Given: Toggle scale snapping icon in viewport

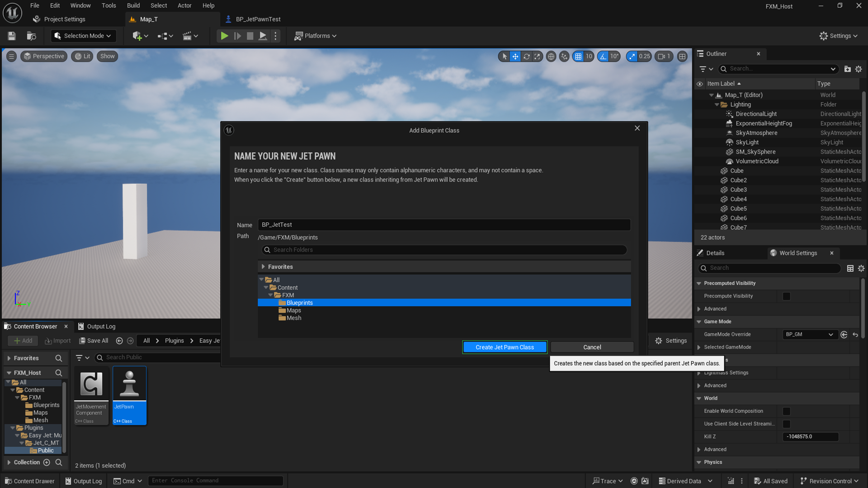Looking at the screenshot, I should (x=632, y=56).
